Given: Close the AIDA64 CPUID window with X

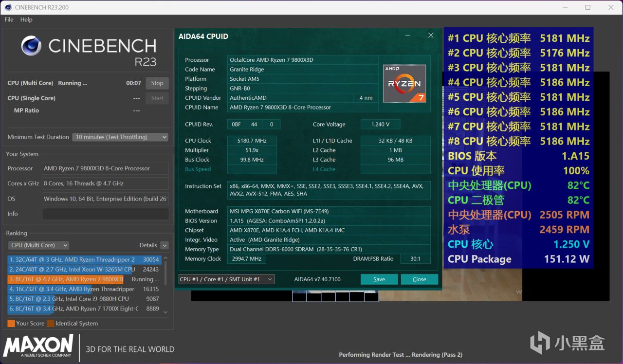Looking at the screenshot, I should click(431, 36).
